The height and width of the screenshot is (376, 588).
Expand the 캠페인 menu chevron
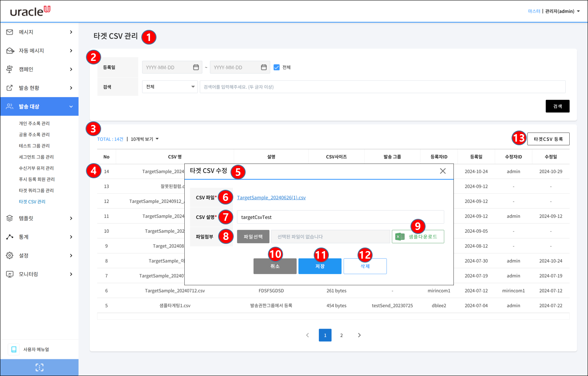(71, 69)
